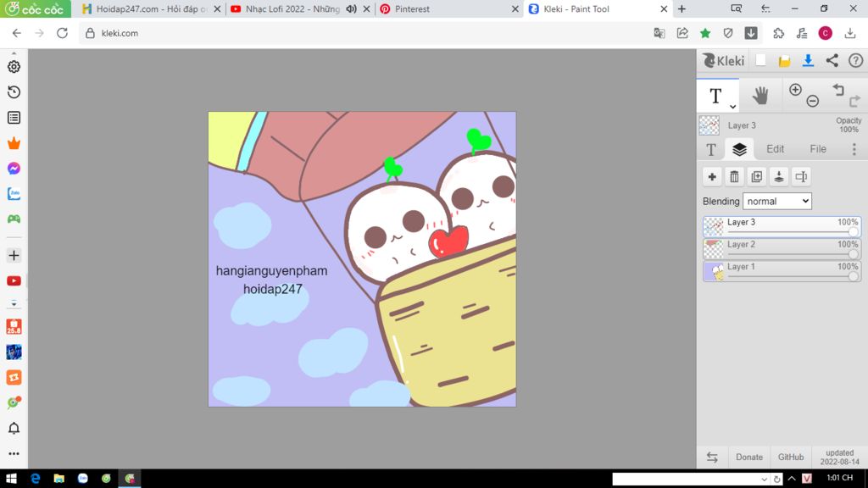Open the tab search button in the title bar
Screen dimensions: 868x488
point(737,8)
